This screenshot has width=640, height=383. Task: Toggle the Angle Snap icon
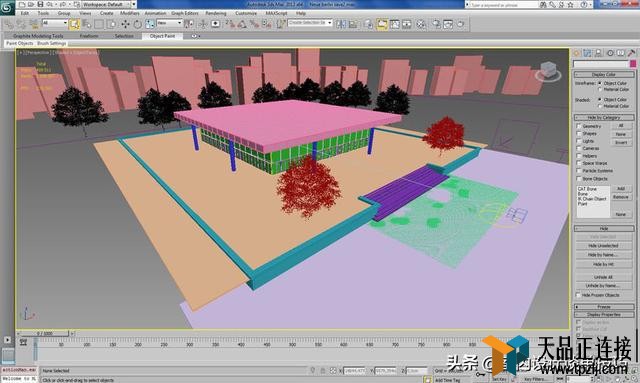point(242,24)
